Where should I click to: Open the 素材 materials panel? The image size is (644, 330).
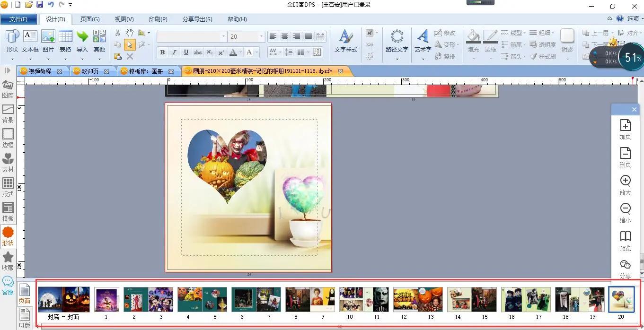[8, 162]
